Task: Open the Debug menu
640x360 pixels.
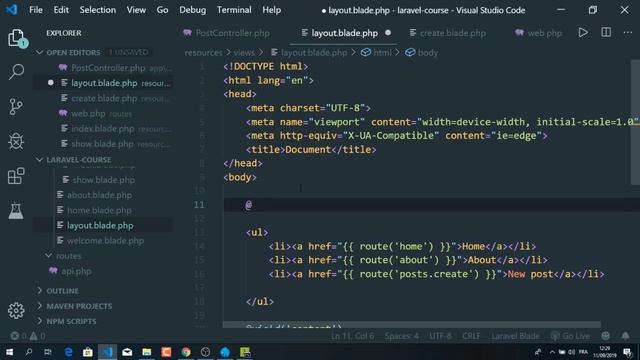Action: (x=193, y=10)
